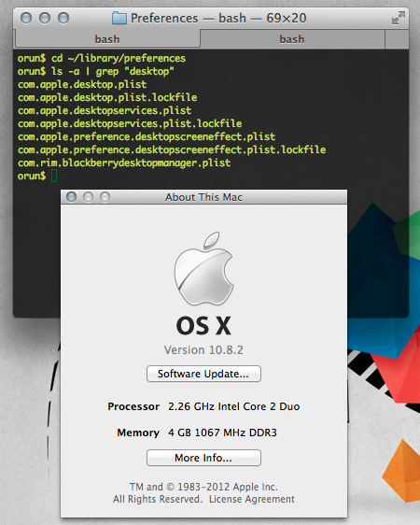Image resolution: width=420 pixels, height=525 pixels.
Task: Click the Terminal cursor at the prompt
Action: click(54, 176)
